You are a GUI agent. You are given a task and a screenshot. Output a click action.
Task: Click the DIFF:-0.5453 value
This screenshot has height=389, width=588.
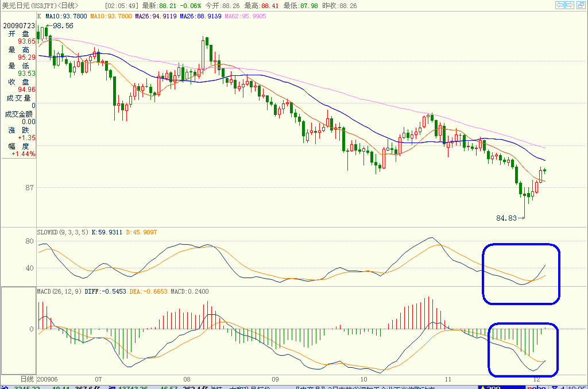(106, 291)
